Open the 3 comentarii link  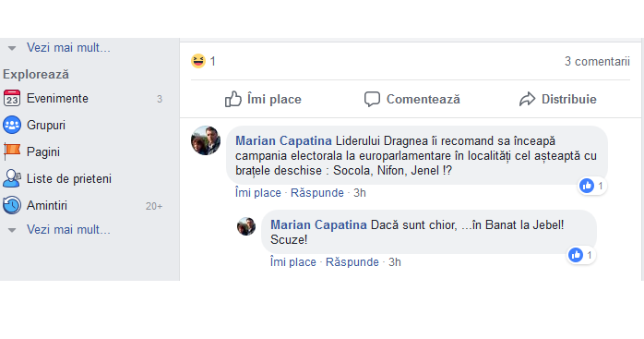tap(597, 61)
